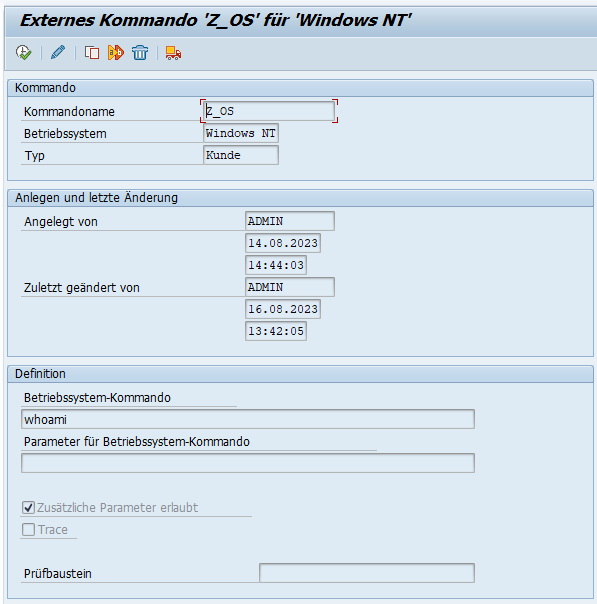Click the 'Definition' group header
This screenshot has height=604, width=597.
[40, 374]
